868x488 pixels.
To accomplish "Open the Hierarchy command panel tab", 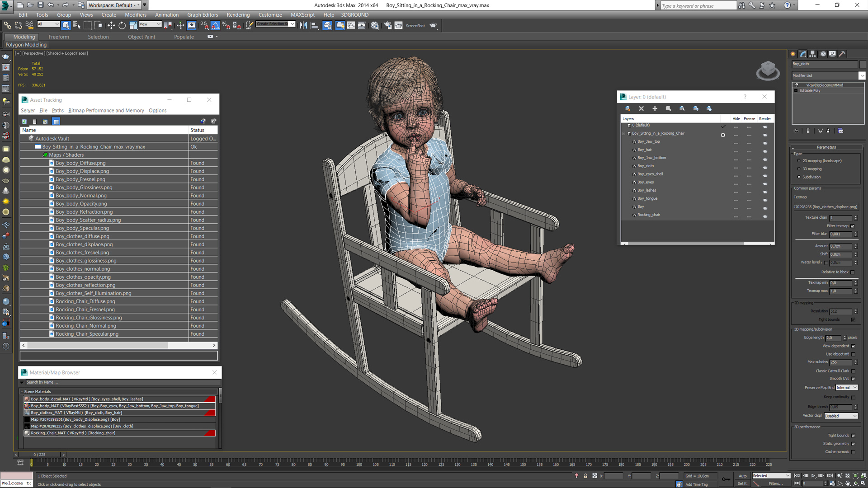I will (x=812, y=54).
